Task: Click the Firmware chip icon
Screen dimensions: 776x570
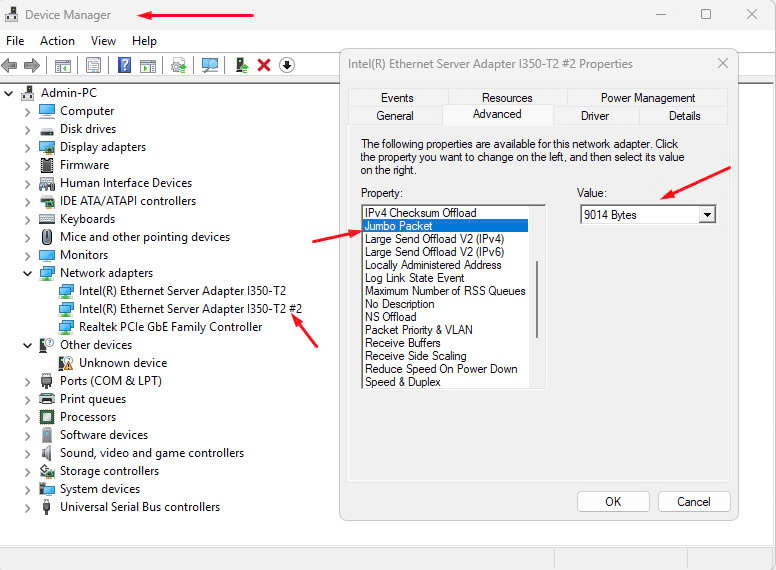Action: tap(47, 165)
